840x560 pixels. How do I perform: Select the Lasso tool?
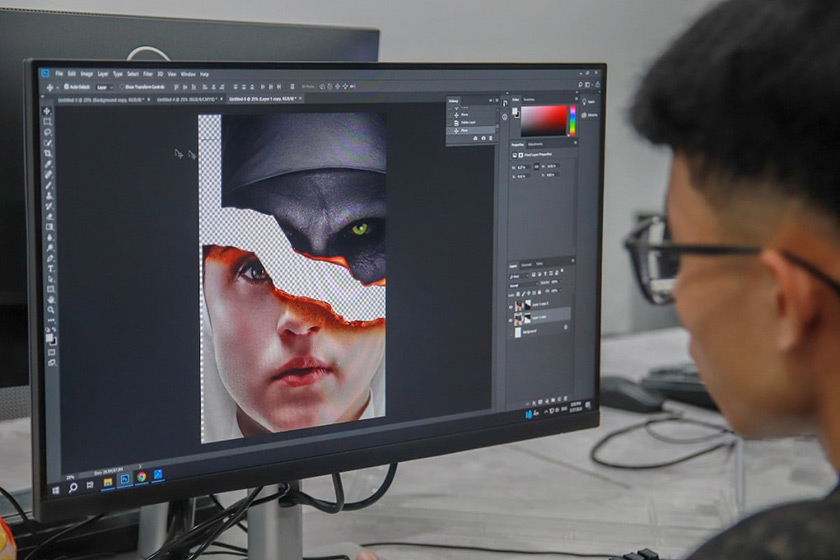[x=48, y=132]
